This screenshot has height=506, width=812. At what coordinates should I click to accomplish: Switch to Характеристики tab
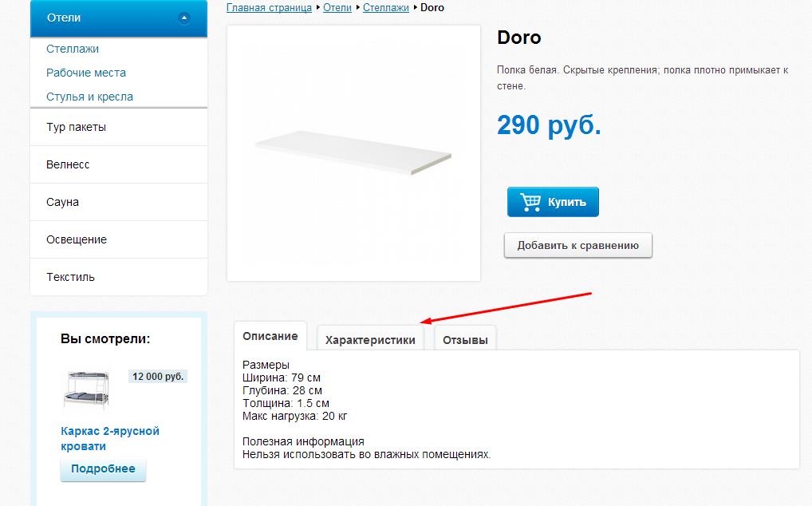(370, 340)
